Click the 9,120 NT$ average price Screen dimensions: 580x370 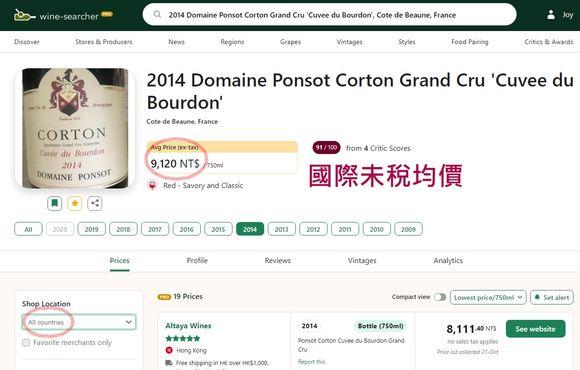coord(175,164)
